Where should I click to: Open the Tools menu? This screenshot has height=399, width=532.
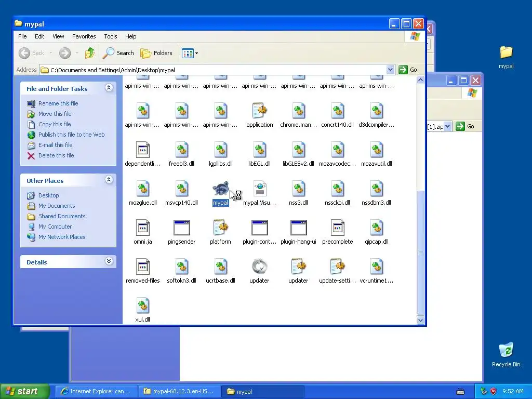pos(111,36)
